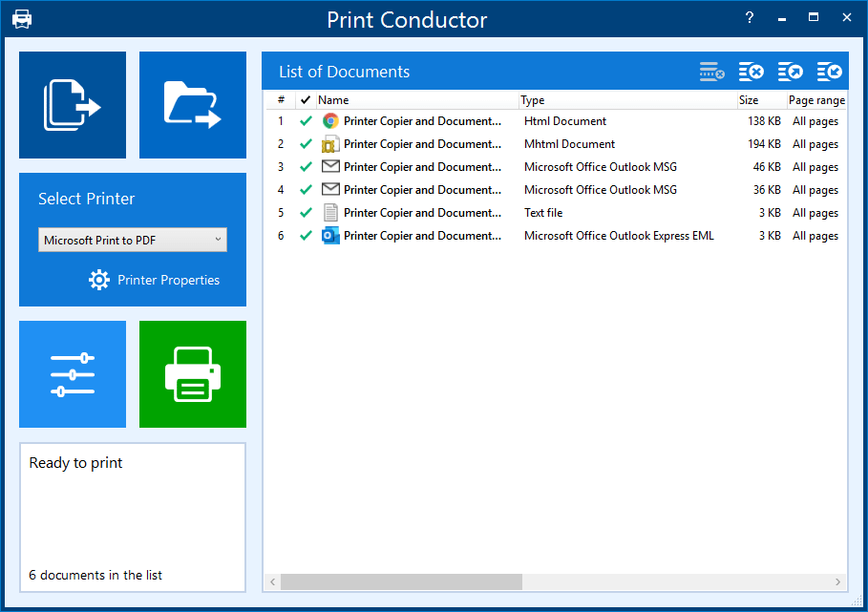
Task: Select the Mhtml Document row
Action: pos(569,144)
